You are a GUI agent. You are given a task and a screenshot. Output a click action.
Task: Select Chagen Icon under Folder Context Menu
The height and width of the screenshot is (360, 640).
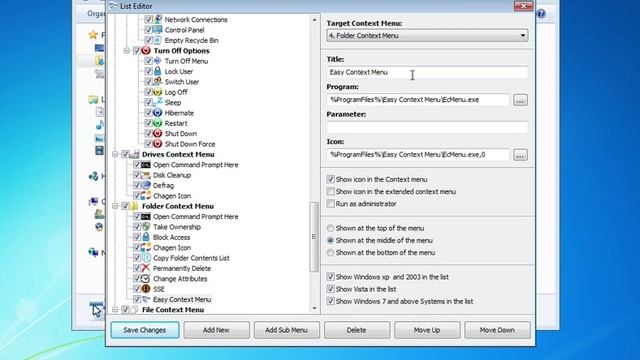pos(172,247)
